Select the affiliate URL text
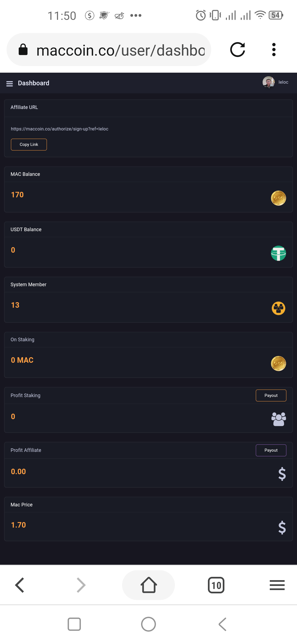297x644 pixels. [59, 129]
